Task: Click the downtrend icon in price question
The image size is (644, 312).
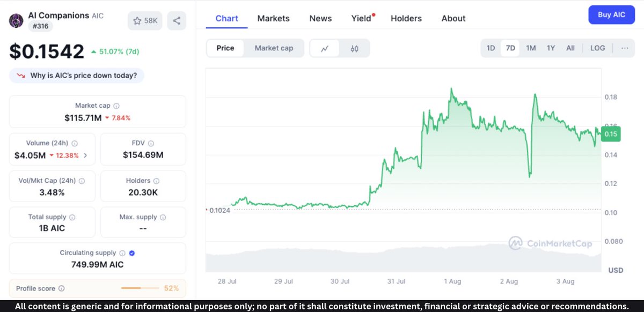Action: click(x=21, y=76)
